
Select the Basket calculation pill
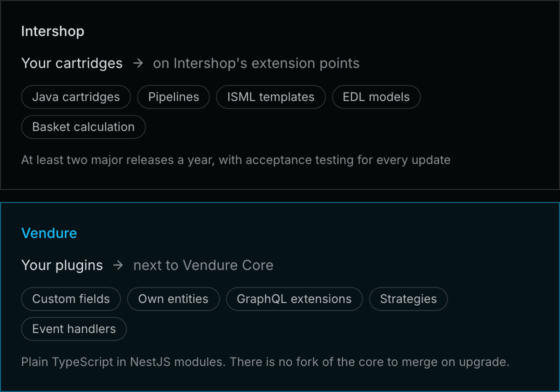[x=83, y=126]
